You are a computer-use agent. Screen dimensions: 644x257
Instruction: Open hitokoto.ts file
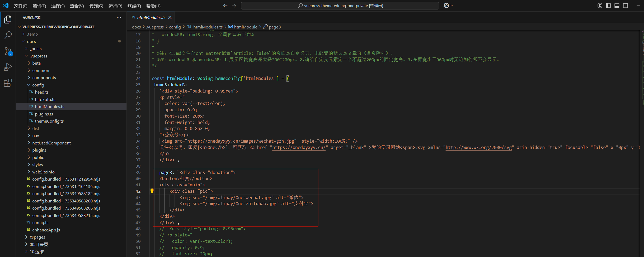pos(71,99)
